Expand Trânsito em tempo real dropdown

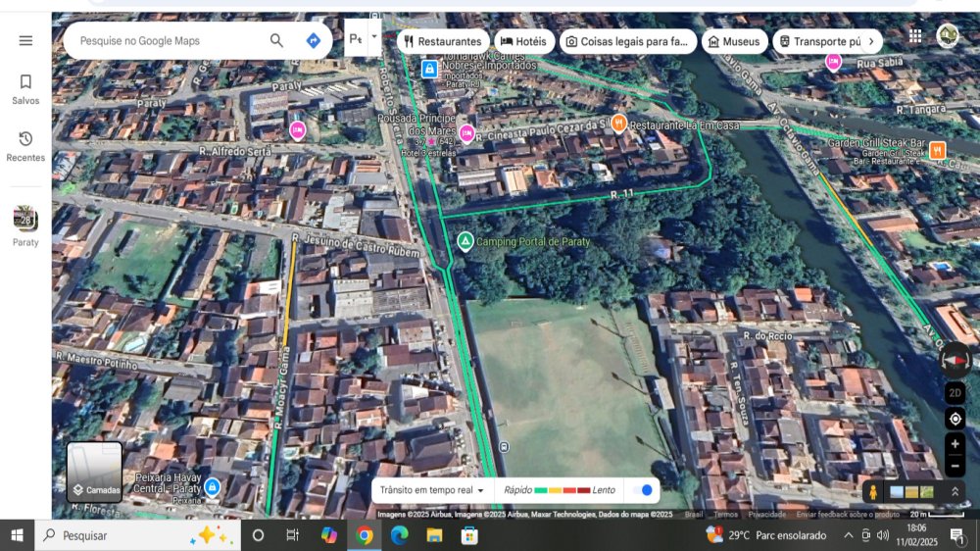pos(481,490)
